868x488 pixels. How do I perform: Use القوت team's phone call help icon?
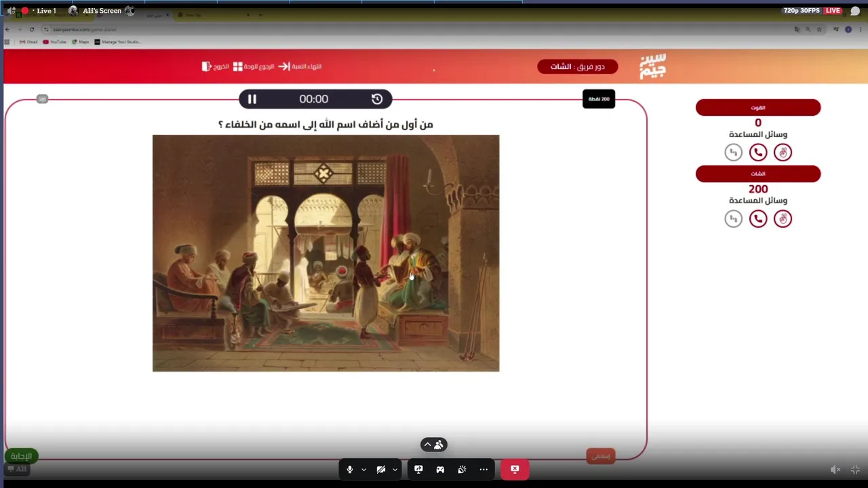tap(758, 152)
